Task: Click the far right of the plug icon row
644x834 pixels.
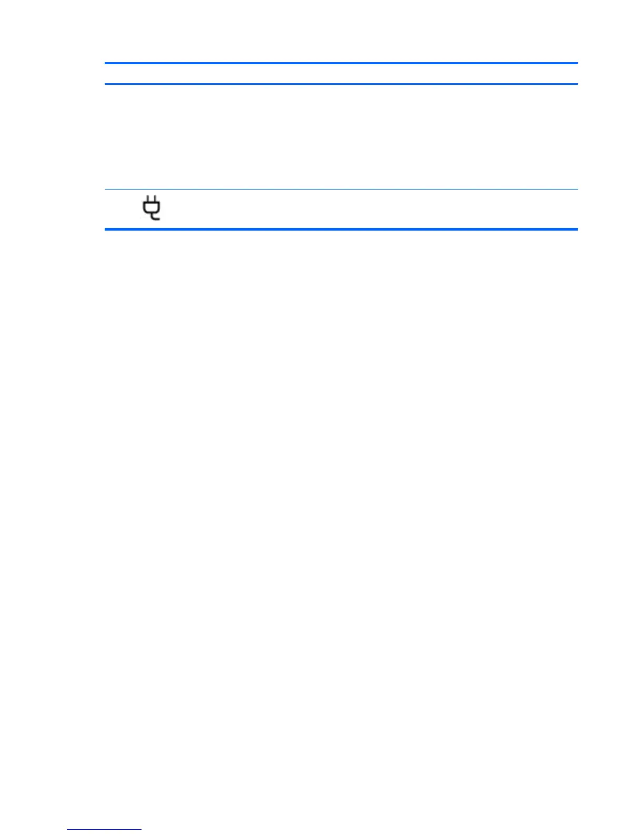Action: 563,208
